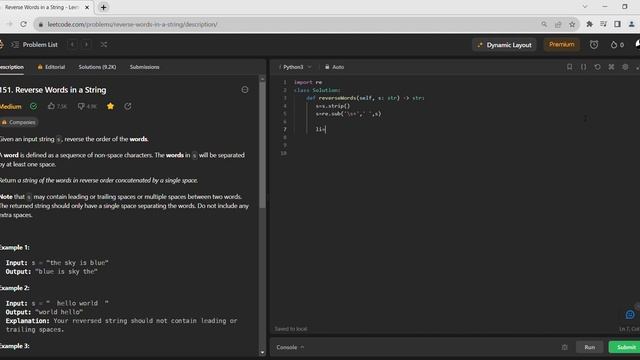
Task: Bookmark this page with star icon
Action: pyautogui.click(x=572, y=24)
